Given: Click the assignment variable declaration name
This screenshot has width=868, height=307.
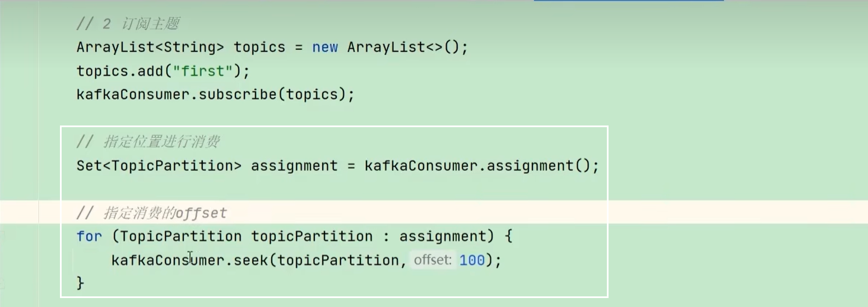Looking at the screenshot, I should tap(294, 166).
